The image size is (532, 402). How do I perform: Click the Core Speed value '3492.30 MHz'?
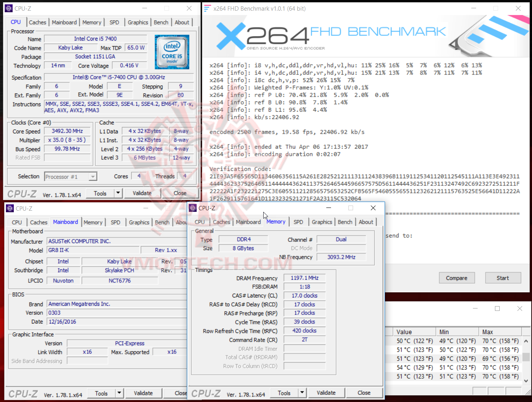pyautogui.click(x=67, y=131)
